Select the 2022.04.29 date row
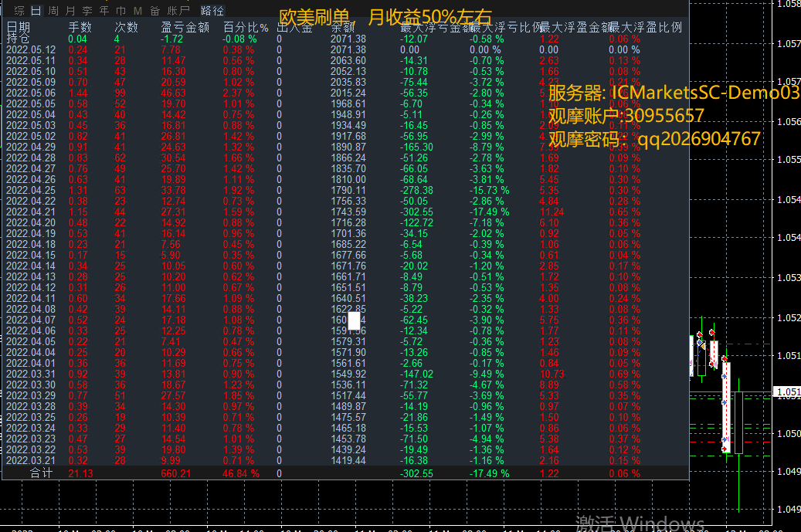 (x=31, y=147)
